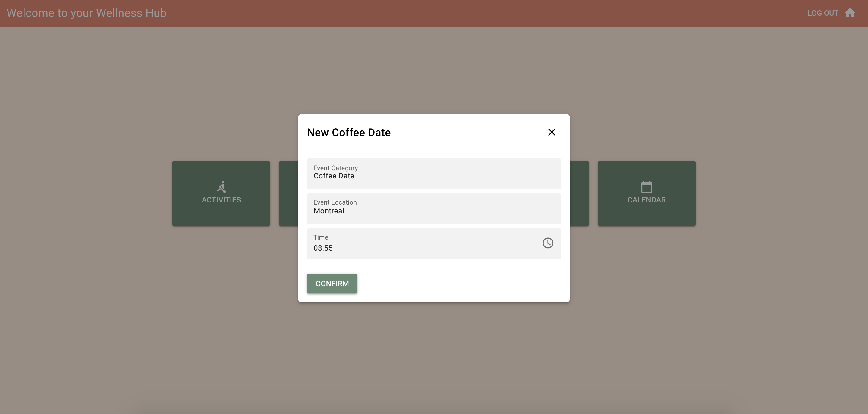This screenshot has height=414, width=868.
Task: Close the New Coffee Date dialog
Action: [552, 132]
